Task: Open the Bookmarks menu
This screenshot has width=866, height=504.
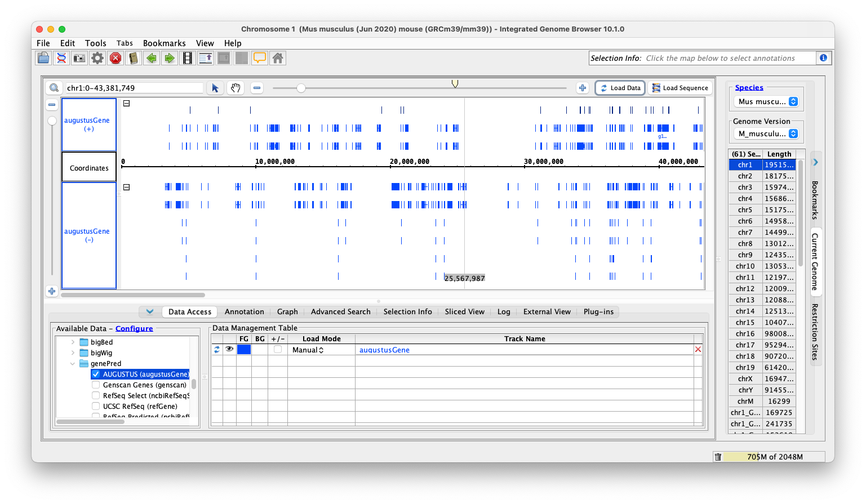Action: [x=164, y=43]
